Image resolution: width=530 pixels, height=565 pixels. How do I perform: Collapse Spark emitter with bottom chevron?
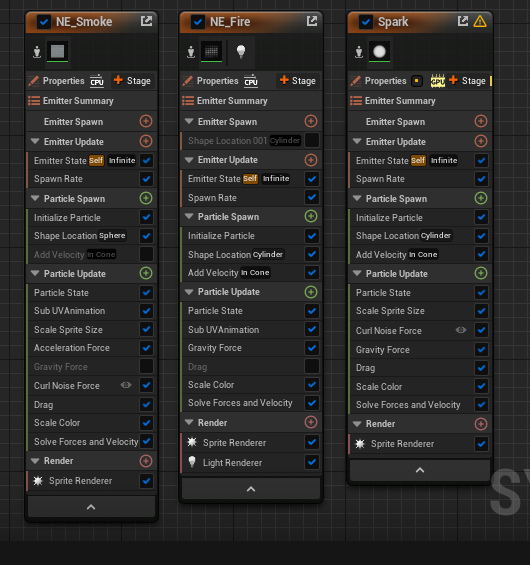[x=420, y=470]
